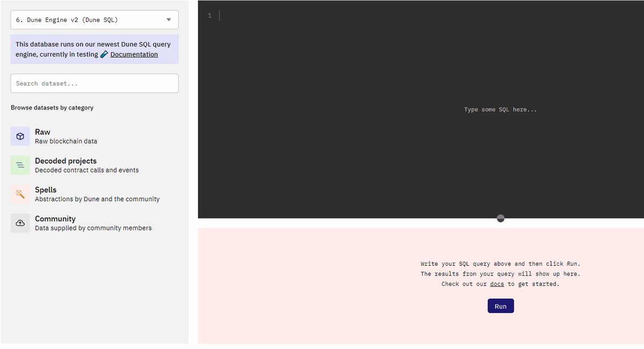The width and height of the screenshot is (644, 349).
Task: Click the dropdown arrow of database selector
Action: (169, 20)
